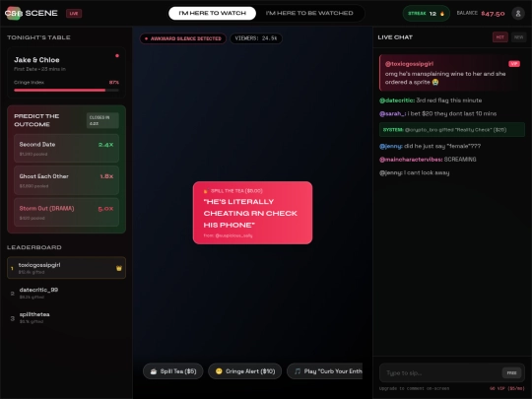Screen dimensions: 532x399
Task: Click 'Upgrade to comment on-screen' text
Action: pyautogui.click(x=414, y=388)
